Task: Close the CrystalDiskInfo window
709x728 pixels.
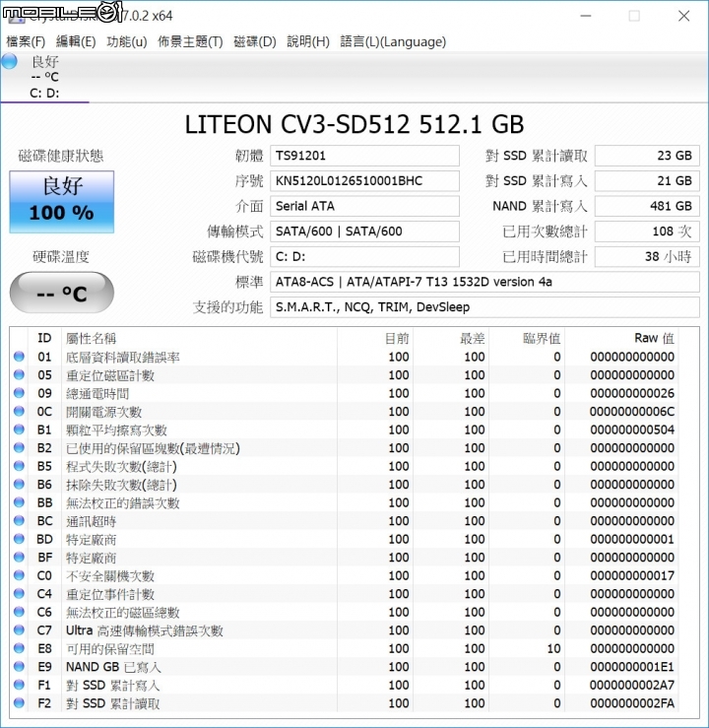Action: 683,16
